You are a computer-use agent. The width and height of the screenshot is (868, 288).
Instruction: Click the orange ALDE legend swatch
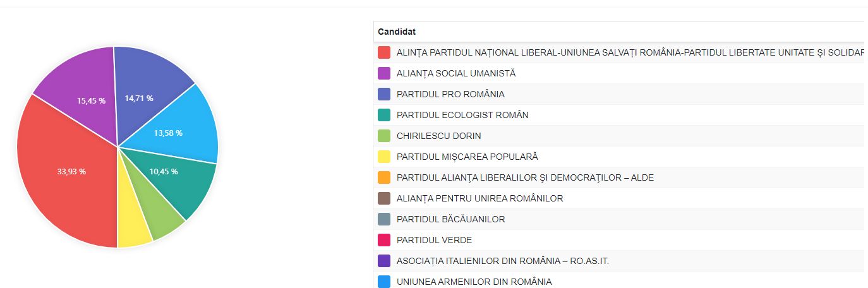[383, 177]
